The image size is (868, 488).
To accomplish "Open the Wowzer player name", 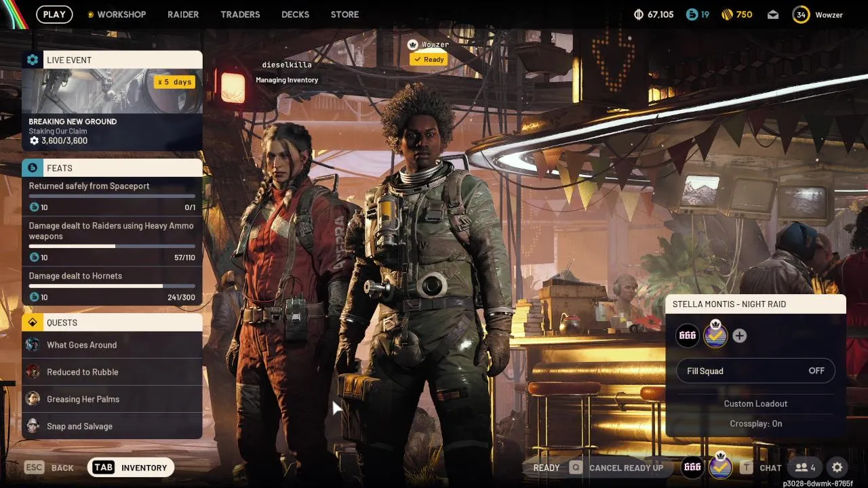I will click(829, 15).
